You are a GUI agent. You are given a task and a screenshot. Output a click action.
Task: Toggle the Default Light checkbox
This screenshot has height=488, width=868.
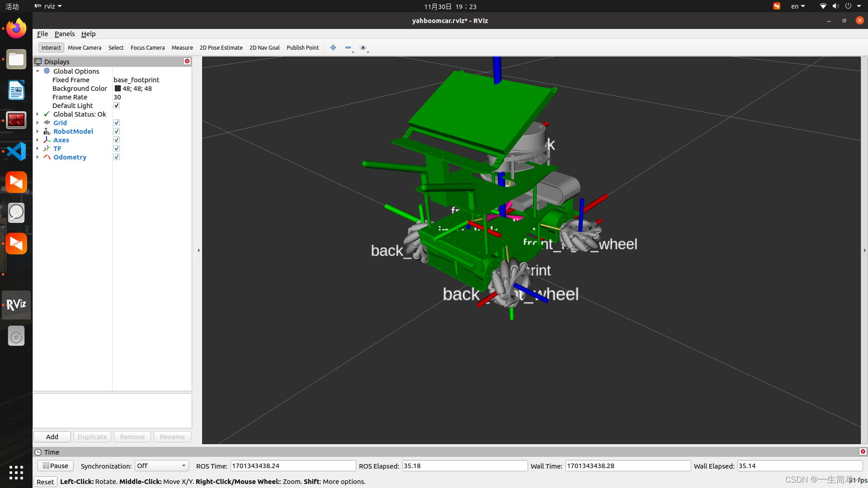(117, 106)
